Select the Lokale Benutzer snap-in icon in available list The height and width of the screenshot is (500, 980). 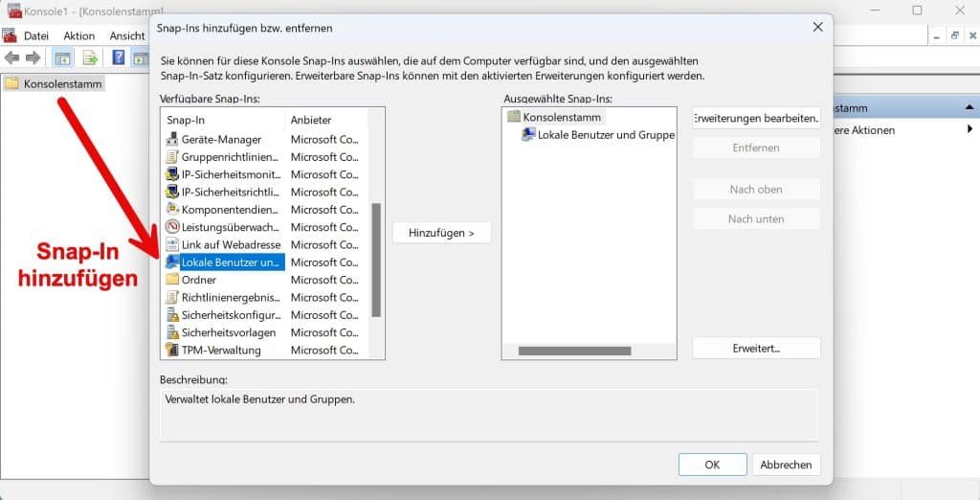(x=172, y=261)
